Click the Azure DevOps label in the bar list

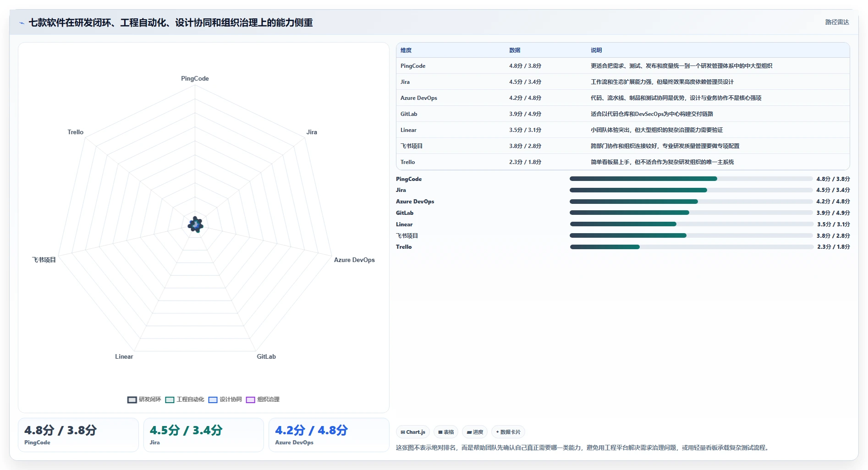(x=415, y=202)
